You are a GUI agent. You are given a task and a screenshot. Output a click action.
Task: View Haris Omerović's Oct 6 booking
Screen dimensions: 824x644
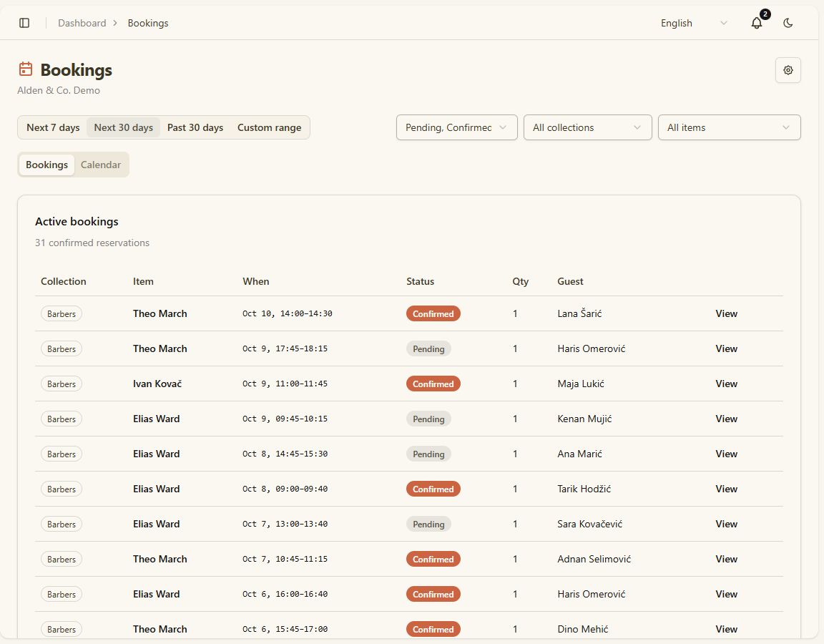[x=726, y=594]
